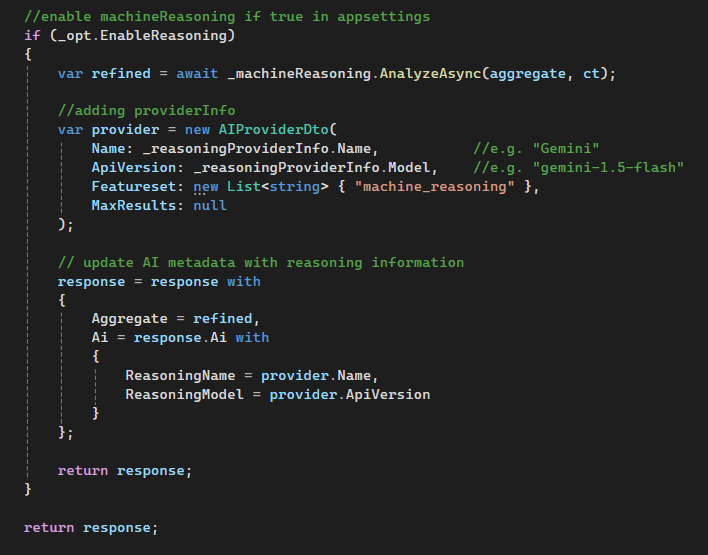Click the update AI metadata comment
Image resolution: width=708 pixels, height=555 pixels.
click(x=260, y=262)
